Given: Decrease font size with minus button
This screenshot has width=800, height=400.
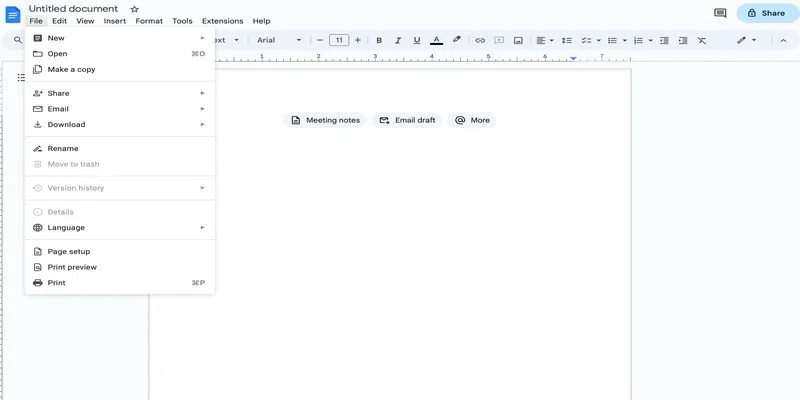Looking at the screenshot, I should [x=320, y=40].
